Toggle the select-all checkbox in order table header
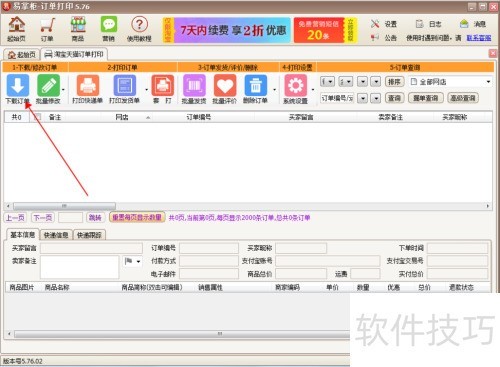Viewport: 500px width, 367px height. click(x=37, y=117)
